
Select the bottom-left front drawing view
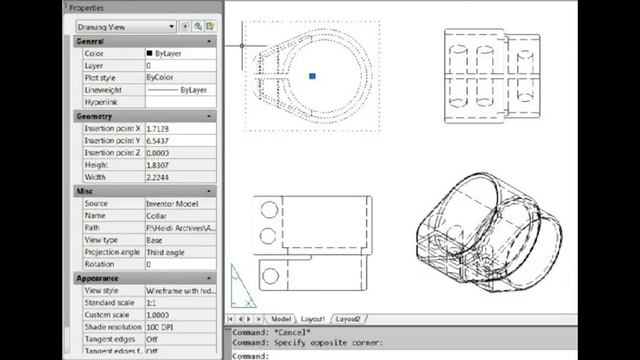click(312, 243)
